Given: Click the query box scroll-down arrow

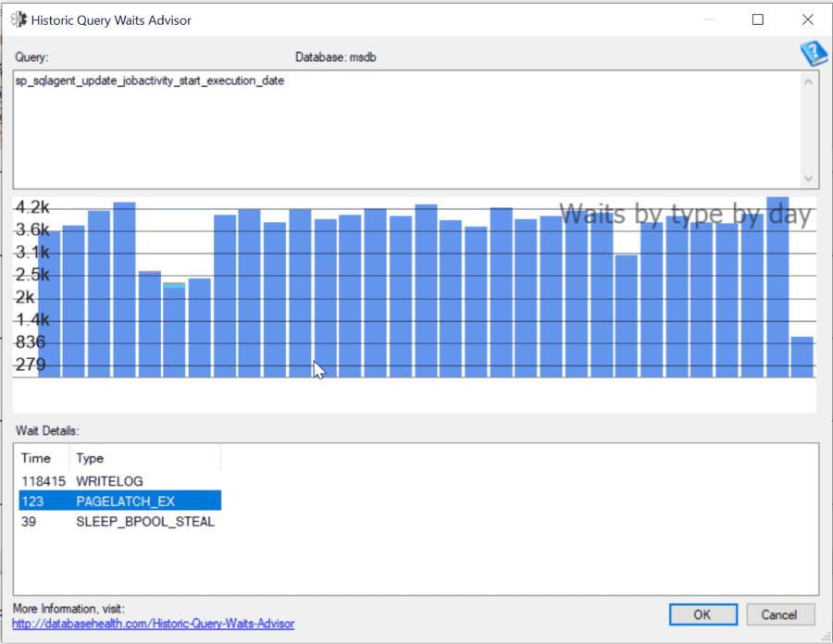Looking at the screenshot, I should point(808,179).
